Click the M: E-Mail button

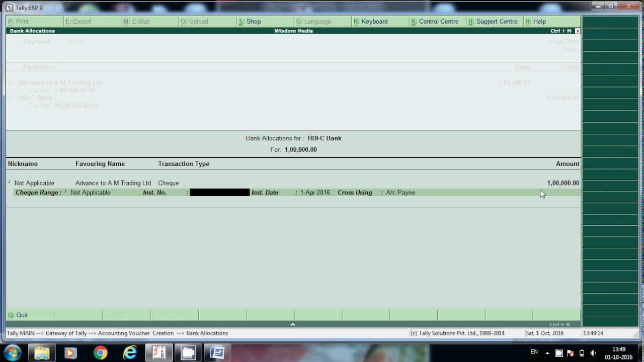pos(150,22)
